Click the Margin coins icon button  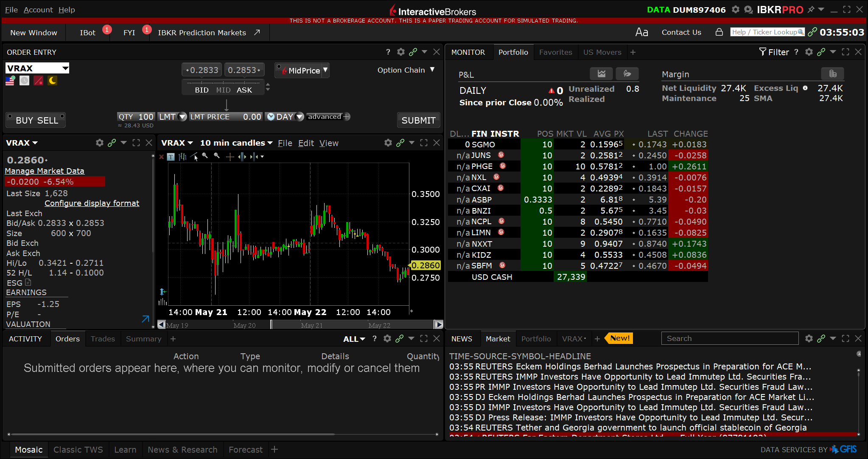(833, 74)
